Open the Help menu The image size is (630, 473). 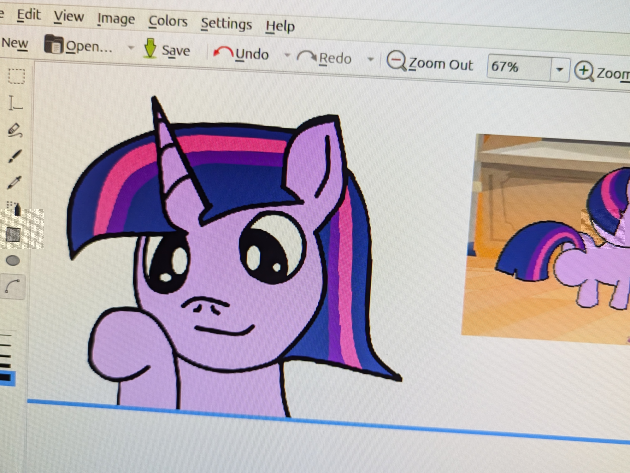click(x=280, y=27)
